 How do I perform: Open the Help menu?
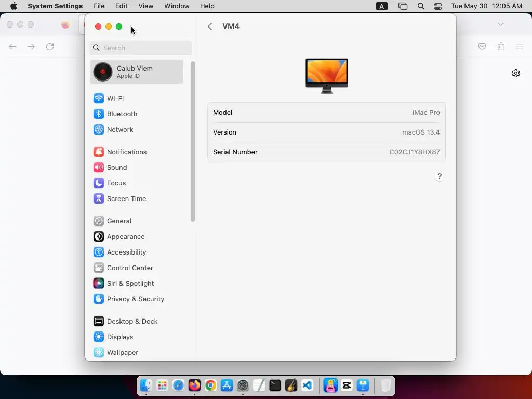(207, 6)
